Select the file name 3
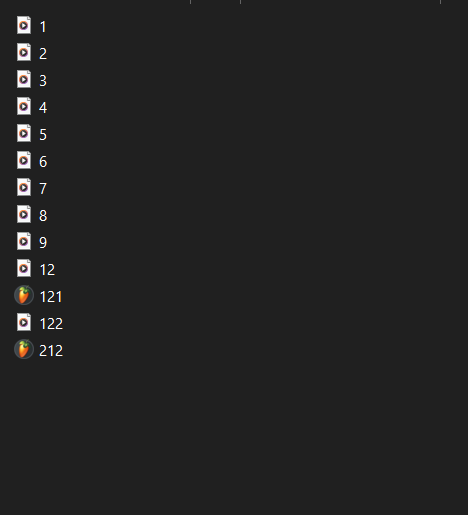Screen dimensions: 468x515 tap(43, 81)
